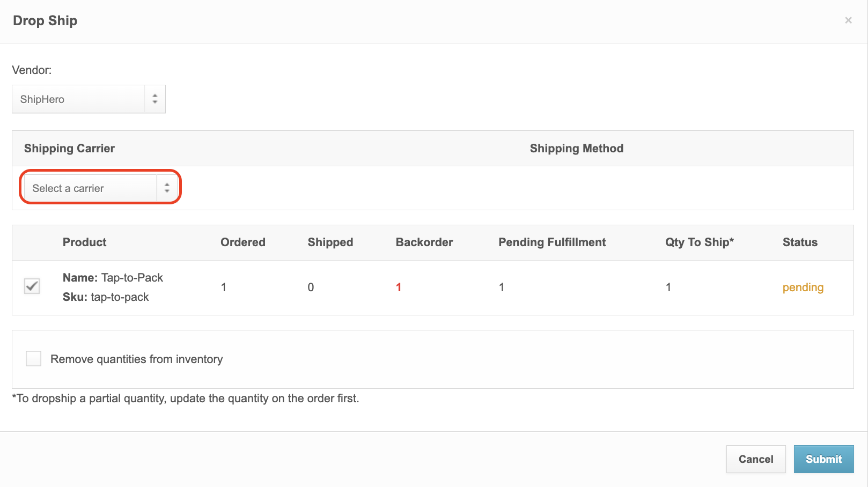Viewport: 868px width, 487px height.
Task: Submit the drop ship order
Action: [823, 459]
